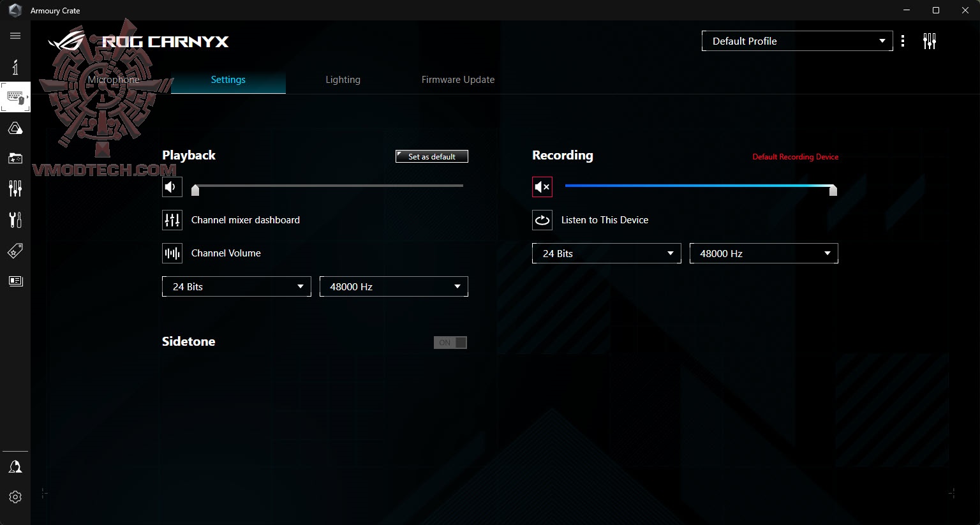The image size is (980, 525).
Task: Click the Armoury Crate title bar logo
Action: pyautogui.click(x=15, y=10)
